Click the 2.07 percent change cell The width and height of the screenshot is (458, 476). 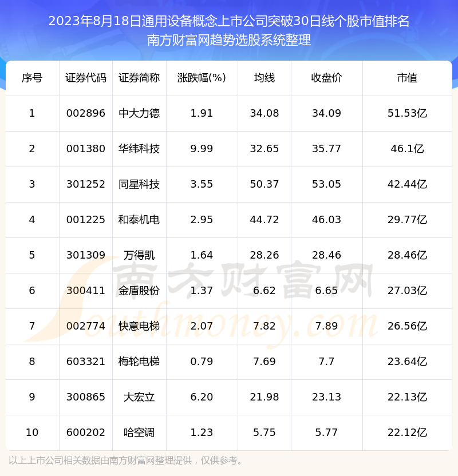[x=202, y=326]
